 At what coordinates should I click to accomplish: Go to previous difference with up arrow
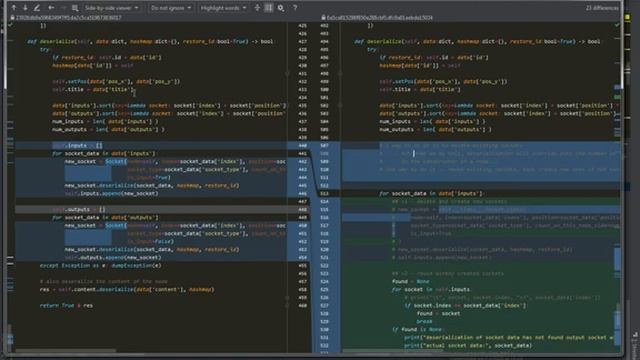click(13, 7)
